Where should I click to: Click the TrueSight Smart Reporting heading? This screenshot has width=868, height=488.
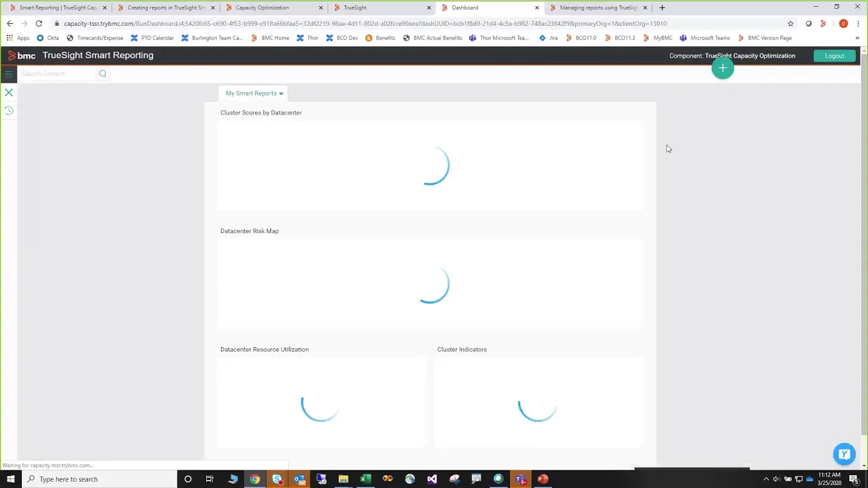click(x=98, y=56)
